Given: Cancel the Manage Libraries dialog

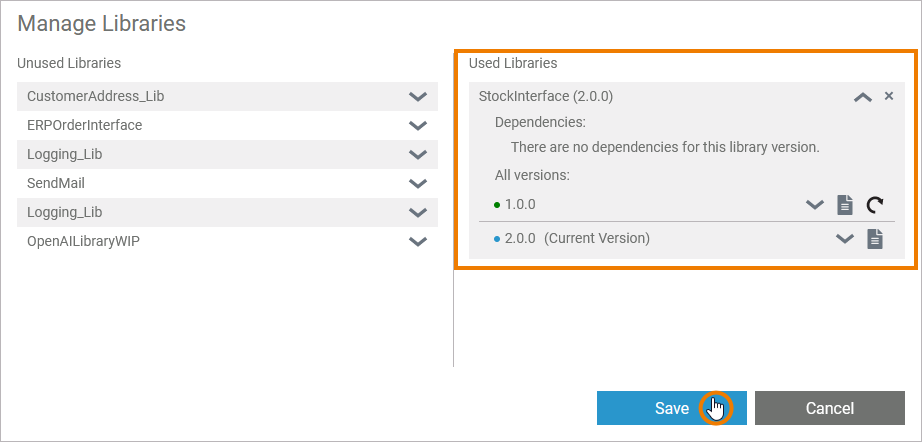Looking at the screenshot, I should click(829, 408).
